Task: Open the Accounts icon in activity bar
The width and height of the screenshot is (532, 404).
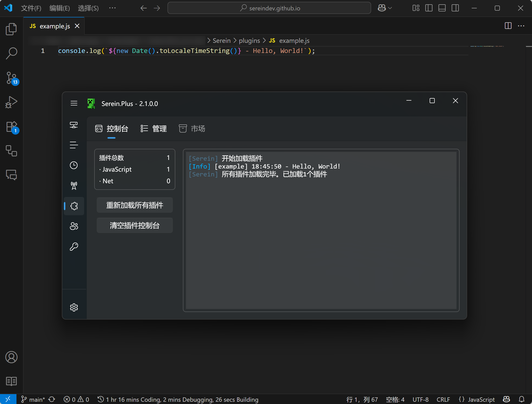Action: (11, 357)
